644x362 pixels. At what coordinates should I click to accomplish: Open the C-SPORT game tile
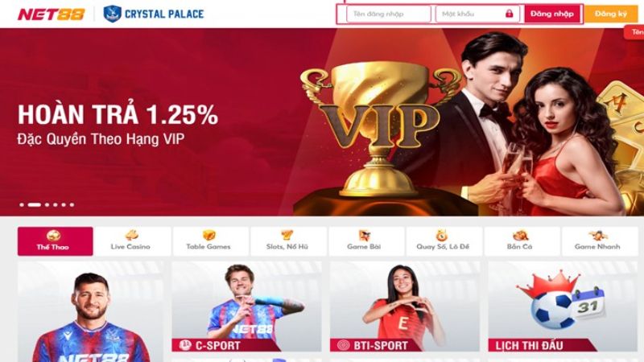click(246, 306)
